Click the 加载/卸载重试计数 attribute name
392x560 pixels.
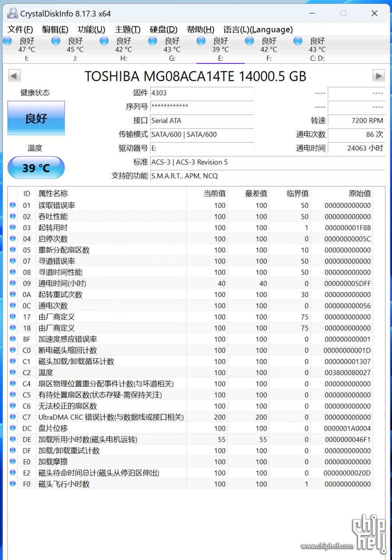coord(69,451)
